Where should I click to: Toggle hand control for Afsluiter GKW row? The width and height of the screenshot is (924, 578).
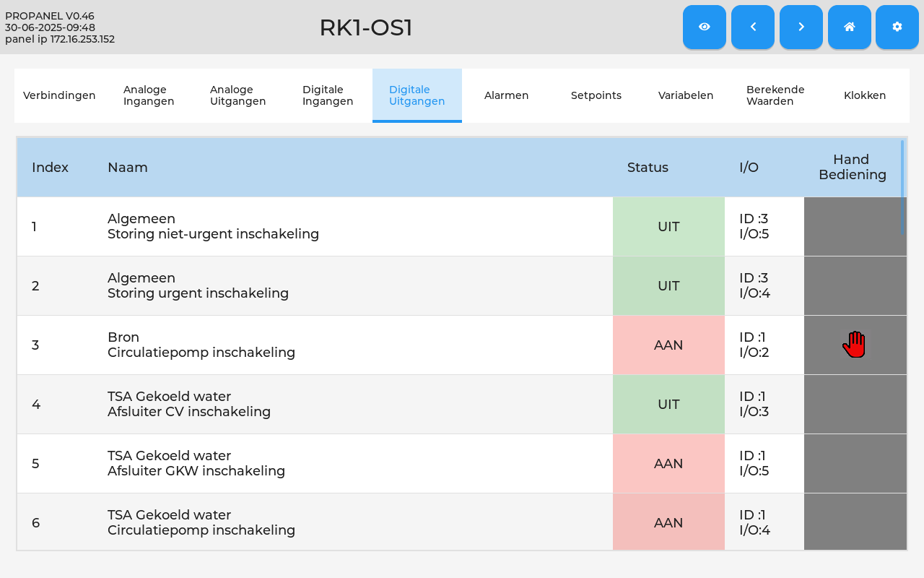pos(855,464)
